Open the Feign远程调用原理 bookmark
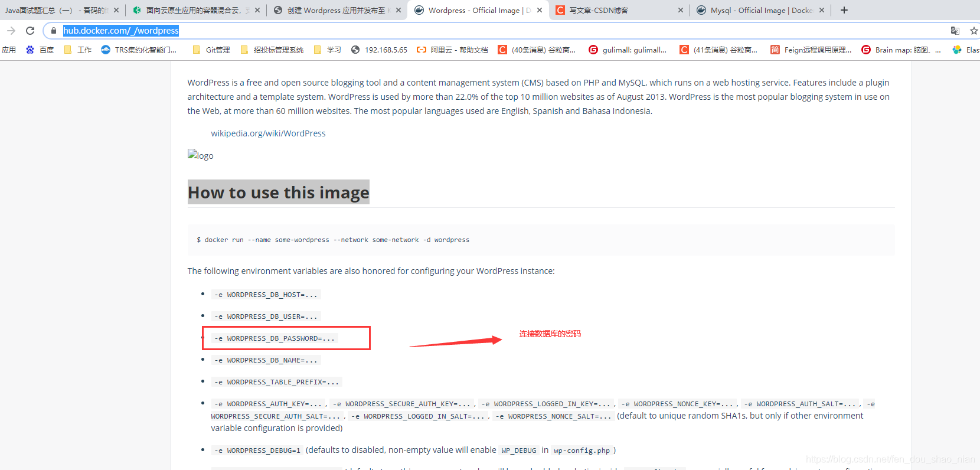Image resolution: width=980 pixels, height=470 pixels. coord(811,50)
